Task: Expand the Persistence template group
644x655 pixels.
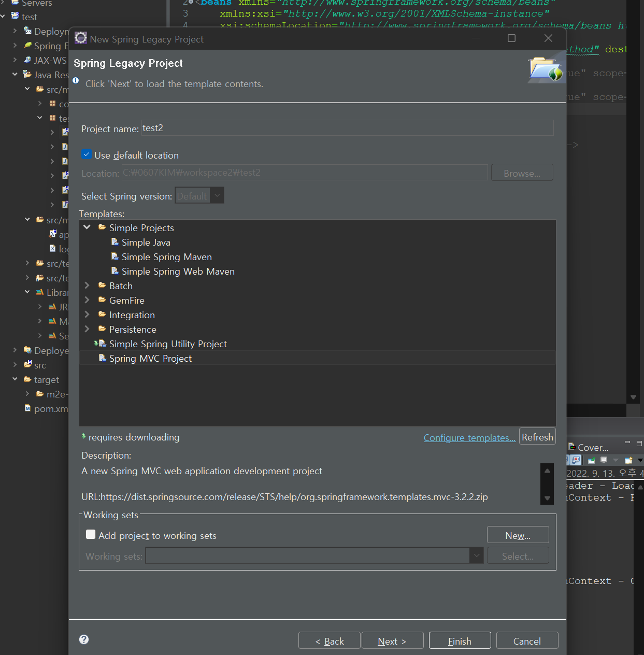Action: coord(87,329)
